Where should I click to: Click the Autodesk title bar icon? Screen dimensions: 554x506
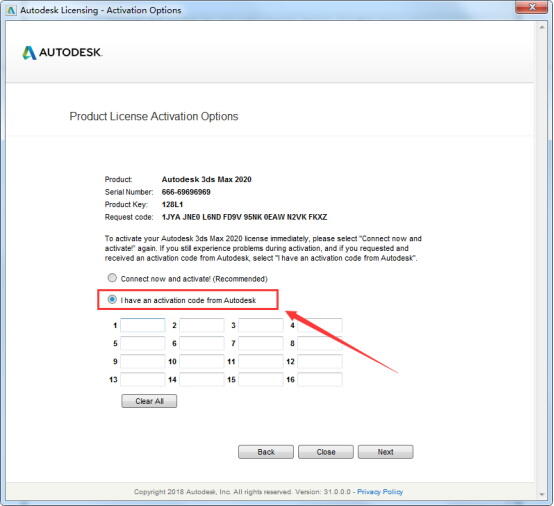pos(11,10)
